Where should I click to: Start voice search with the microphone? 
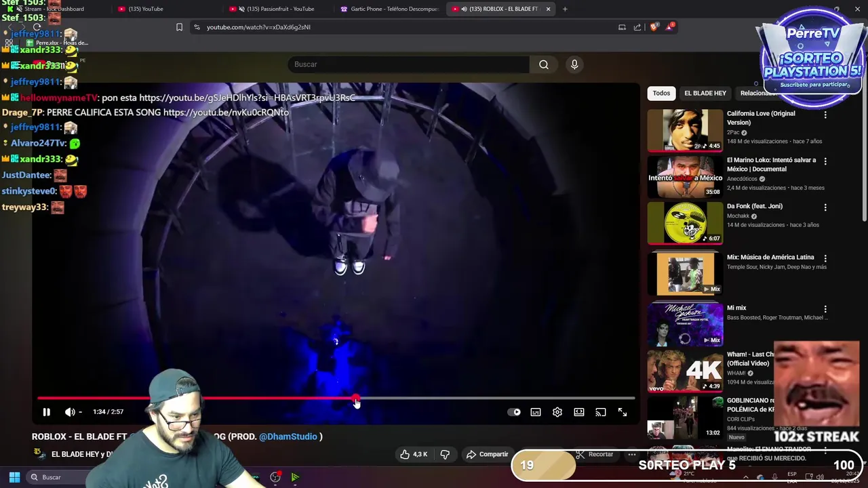tap(574, 64)
